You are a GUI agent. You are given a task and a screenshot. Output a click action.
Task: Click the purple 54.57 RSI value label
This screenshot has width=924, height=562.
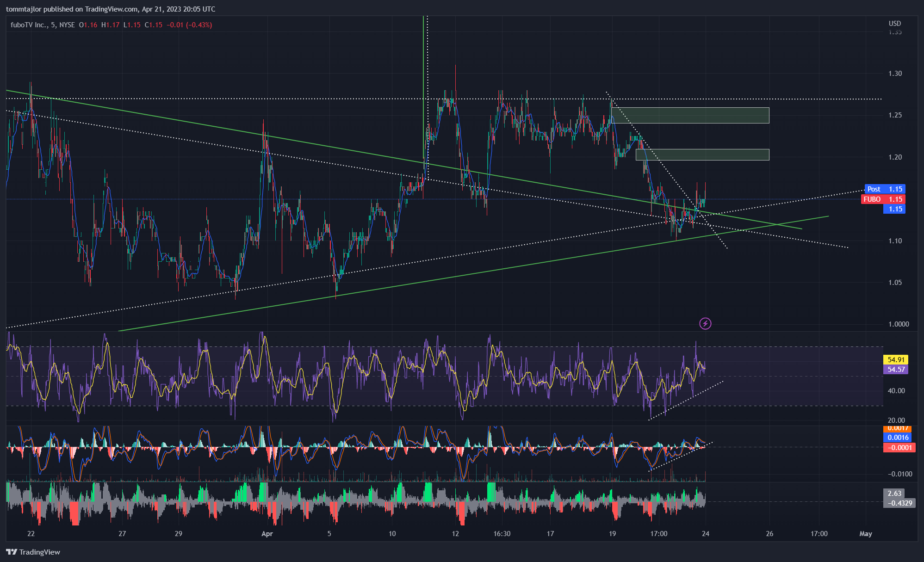coord(896,370)
